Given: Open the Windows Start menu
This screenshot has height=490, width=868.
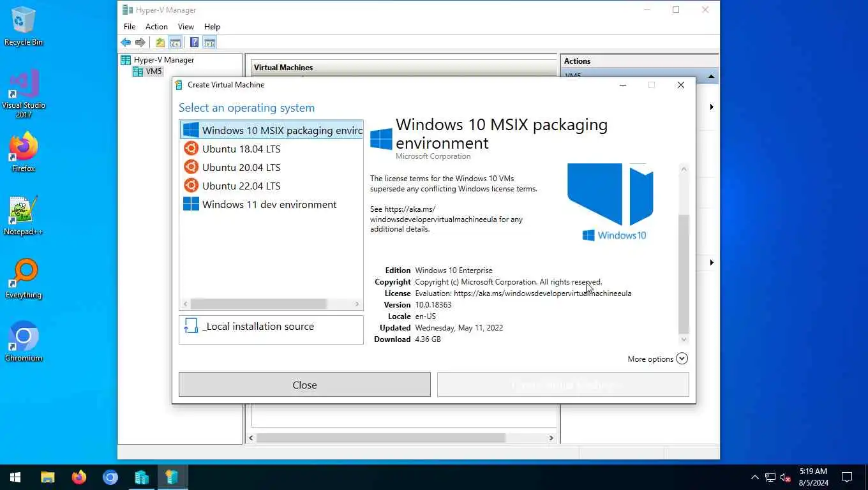Looking at the screenshot, I should tap(15, 477).
